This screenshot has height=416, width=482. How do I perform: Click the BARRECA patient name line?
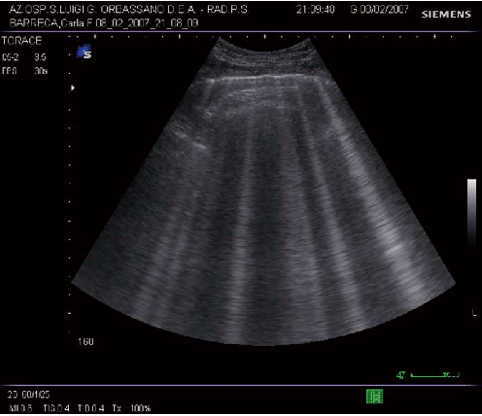(x=104, y=23)
